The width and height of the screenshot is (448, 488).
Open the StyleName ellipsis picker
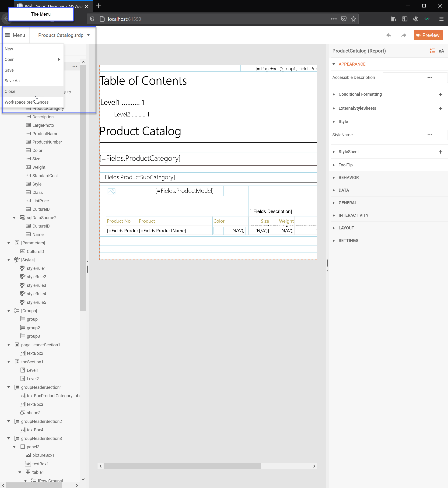430,135
